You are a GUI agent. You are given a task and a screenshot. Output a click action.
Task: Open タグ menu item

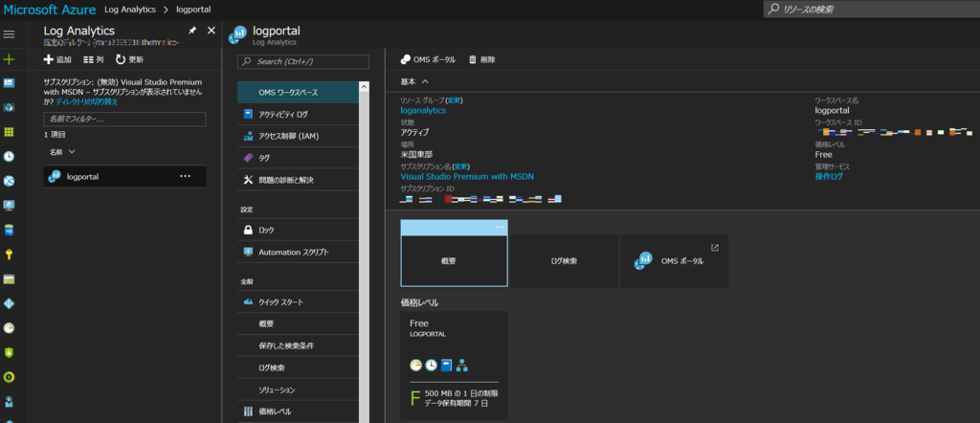click(299, 158)
